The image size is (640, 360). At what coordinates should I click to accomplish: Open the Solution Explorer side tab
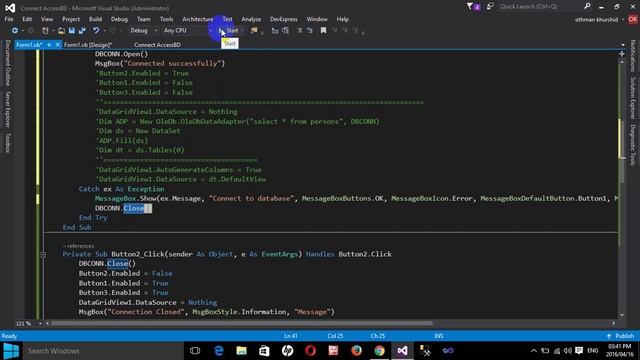pyautogui.click(x=633, y=98)
